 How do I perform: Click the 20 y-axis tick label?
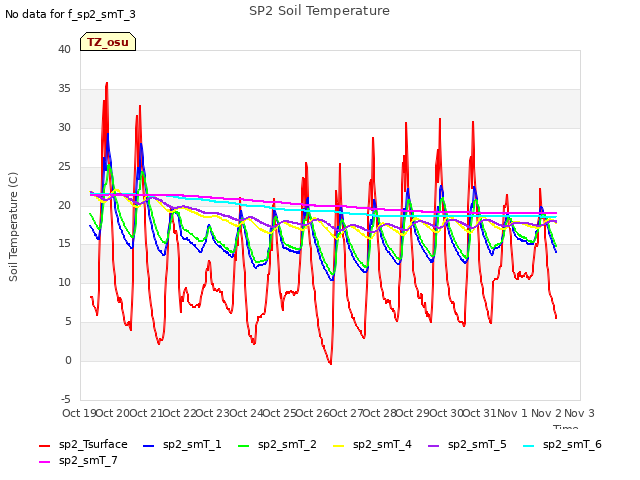[64, 205]
